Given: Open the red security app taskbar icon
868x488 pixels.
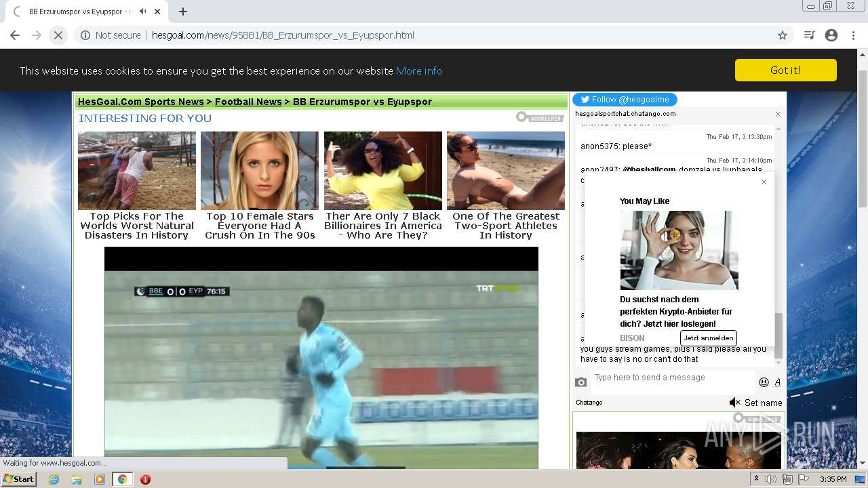Looking at the screenshot, I should click(x=145, y=479).
